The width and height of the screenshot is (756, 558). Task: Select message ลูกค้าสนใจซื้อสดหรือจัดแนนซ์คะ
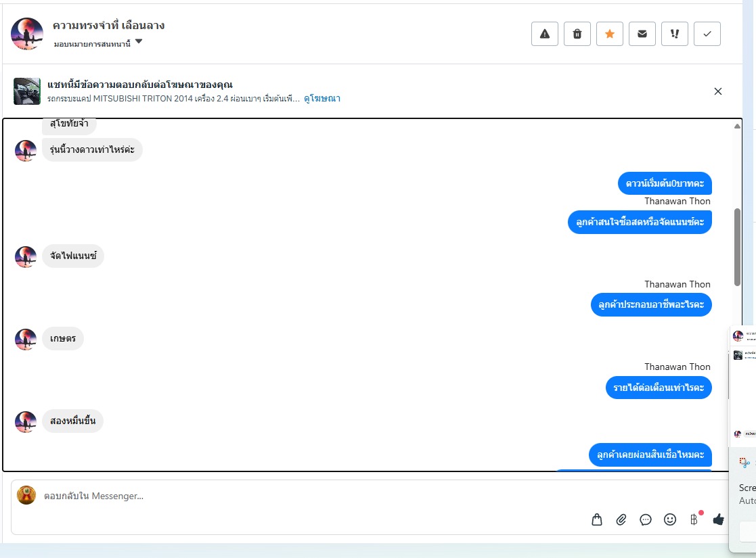[x=640, y=222]
